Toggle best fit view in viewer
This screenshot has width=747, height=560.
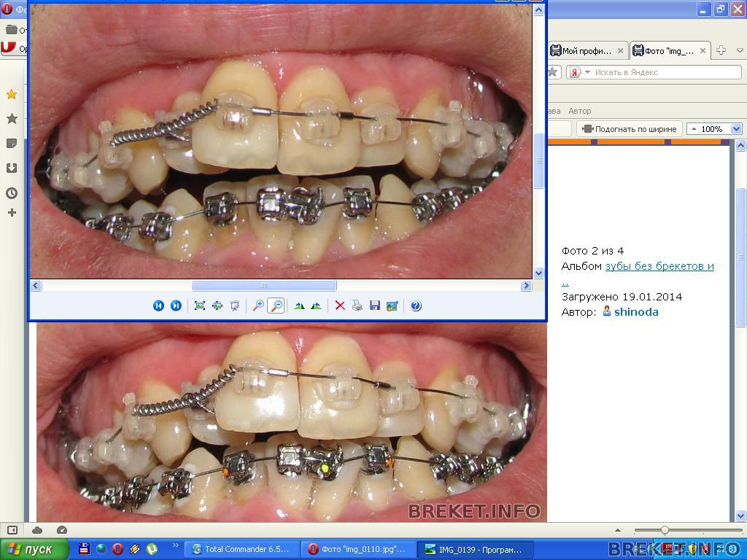200,306
